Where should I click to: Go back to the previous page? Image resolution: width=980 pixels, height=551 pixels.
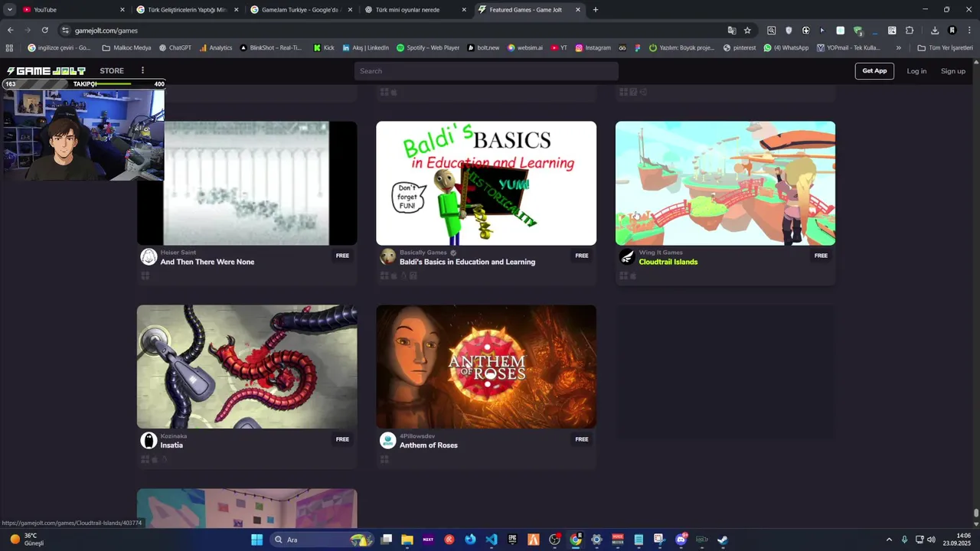[10, 31]
